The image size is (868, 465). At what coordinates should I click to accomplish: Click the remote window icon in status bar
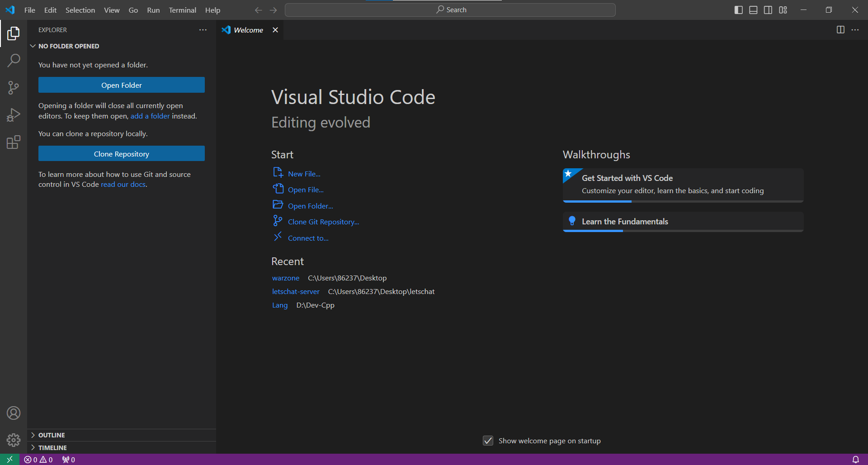(9, 460)
